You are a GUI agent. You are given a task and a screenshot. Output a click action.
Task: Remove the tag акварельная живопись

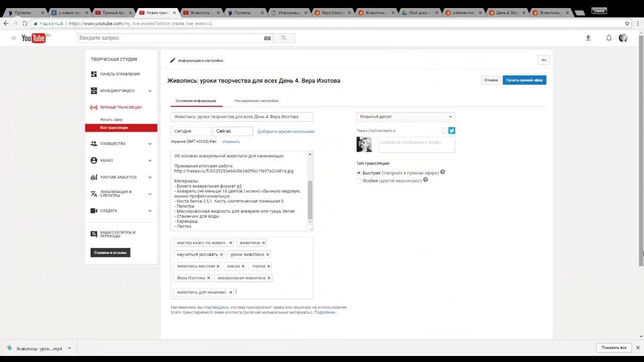tap(269, 278)
